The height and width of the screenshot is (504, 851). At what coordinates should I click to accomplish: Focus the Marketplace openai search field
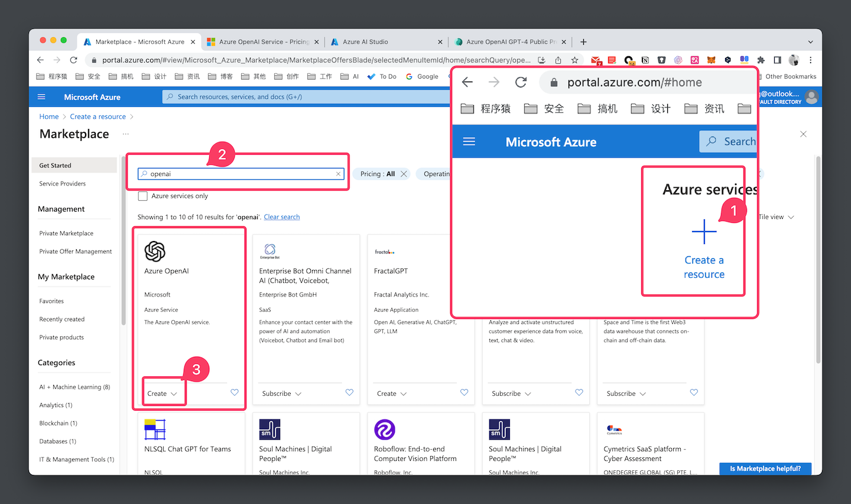[241, 174]
